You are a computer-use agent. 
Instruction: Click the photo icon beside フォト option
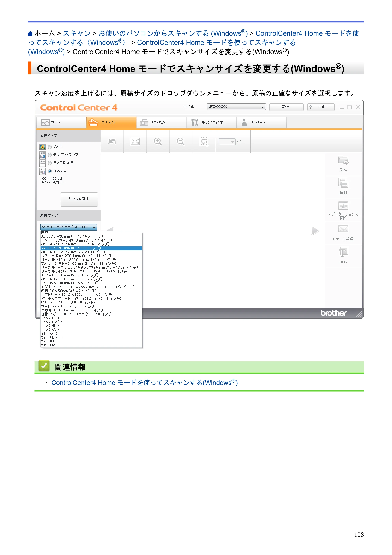point(43,147)
